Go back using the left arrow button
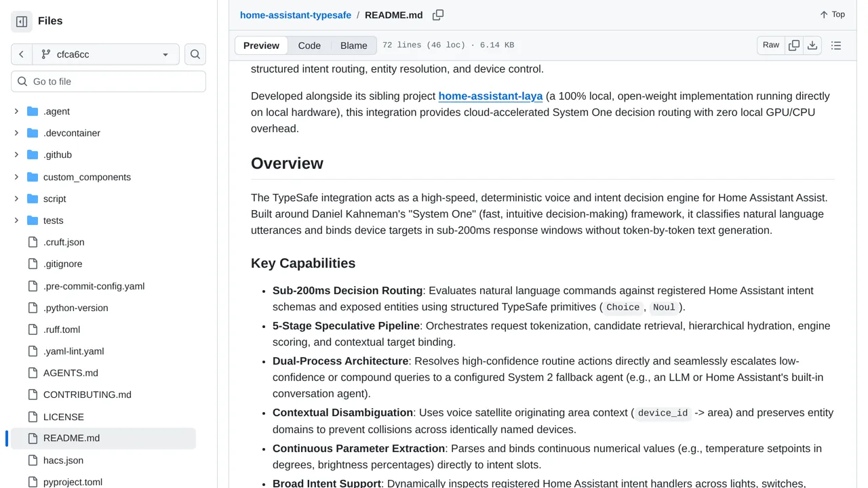 click(x=22, y=54)
